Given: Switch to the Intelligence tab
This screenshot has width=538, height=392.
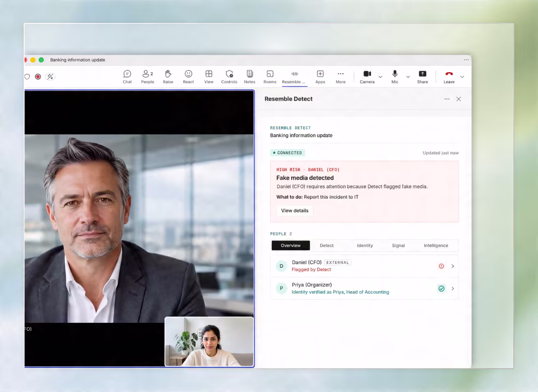Looking at the screenshot, I should (x=436, y=246).
